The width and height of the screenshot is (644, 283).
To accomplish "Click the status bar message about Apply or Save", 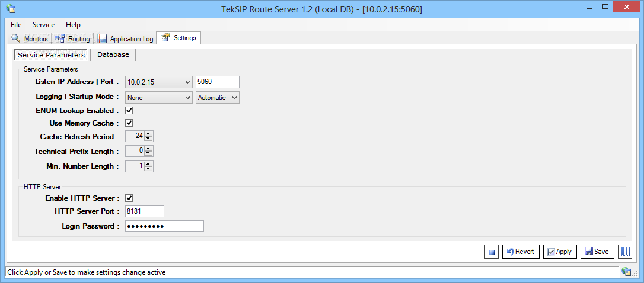I will pos(86,272).
